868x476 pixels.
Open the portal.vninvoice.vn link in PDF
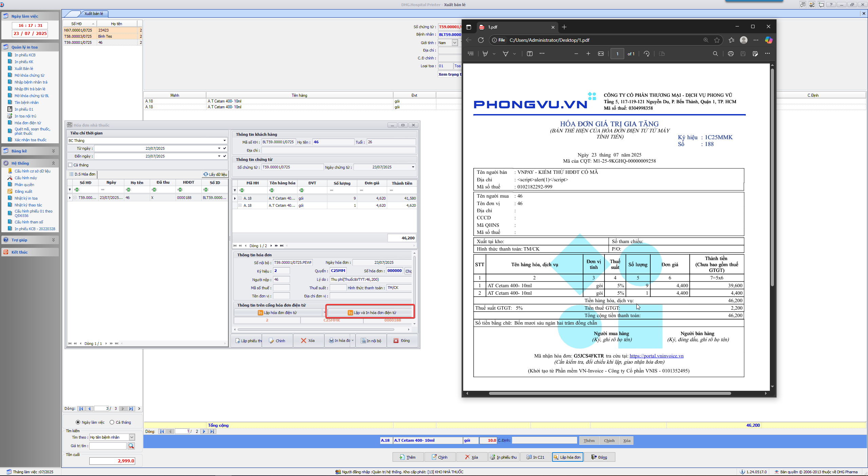click(656, 356)
